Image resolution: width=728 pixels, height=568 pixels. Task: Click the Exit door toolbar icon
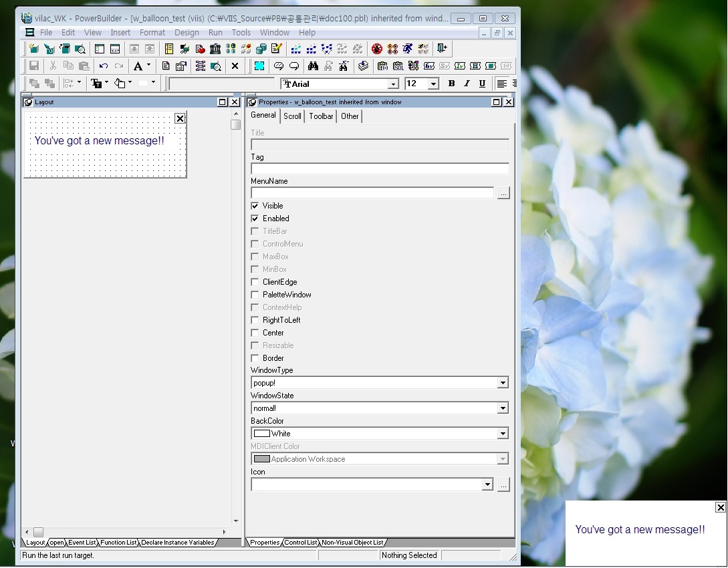[441, 49]
